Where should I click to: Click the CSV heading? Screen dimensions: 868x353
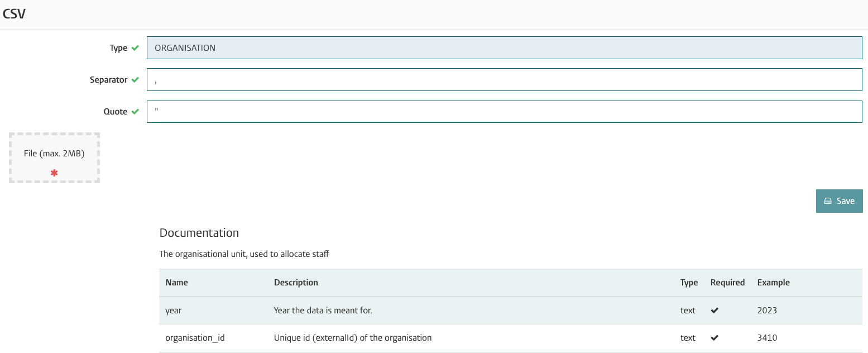14,14
